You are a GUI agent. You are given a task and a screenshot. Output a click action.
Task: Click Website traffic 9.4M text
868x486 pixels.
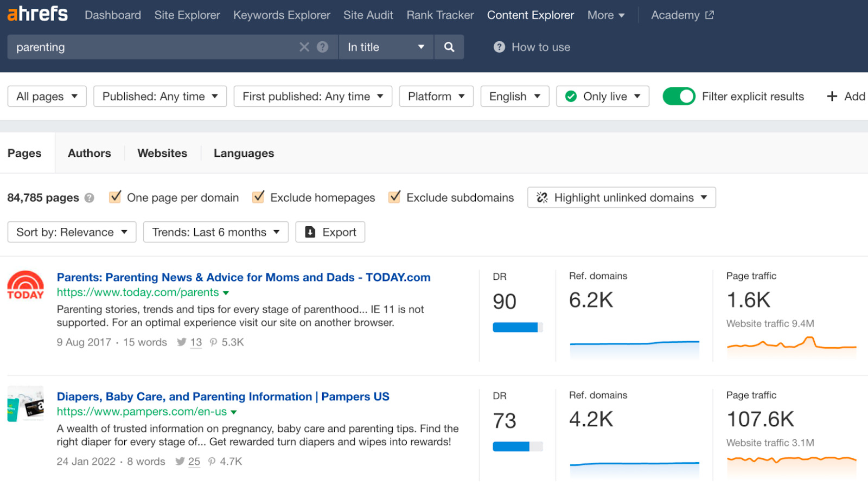(x=770, y=324)
